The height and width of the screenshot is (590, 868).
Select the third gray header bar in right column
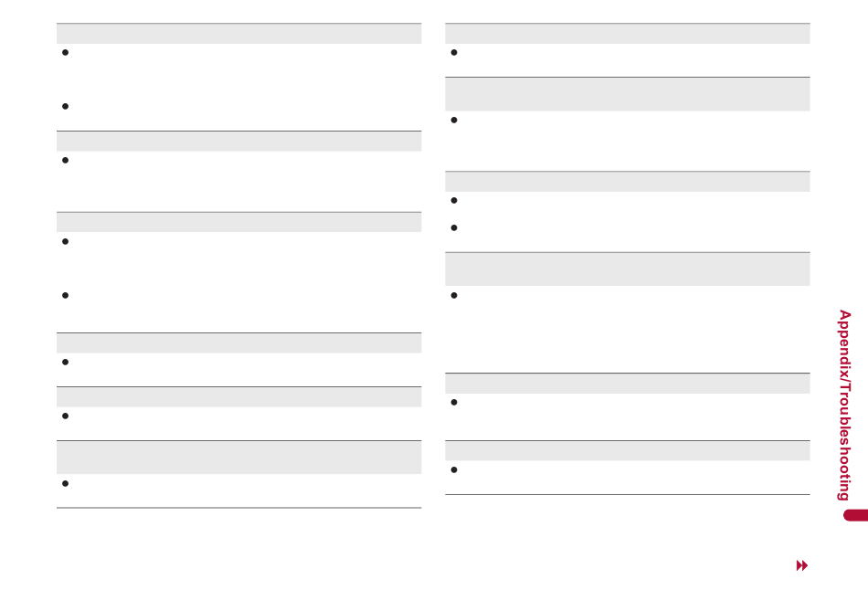pyautogui.click(x=627, y=182)
